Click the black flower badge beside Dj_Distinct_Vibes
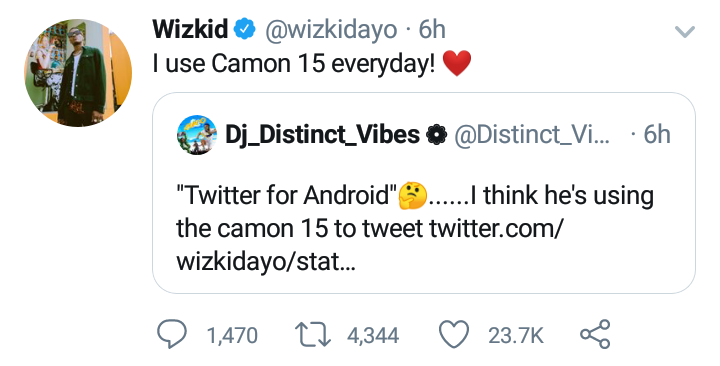This screenshot has width=720, height=366. (436, 135)
